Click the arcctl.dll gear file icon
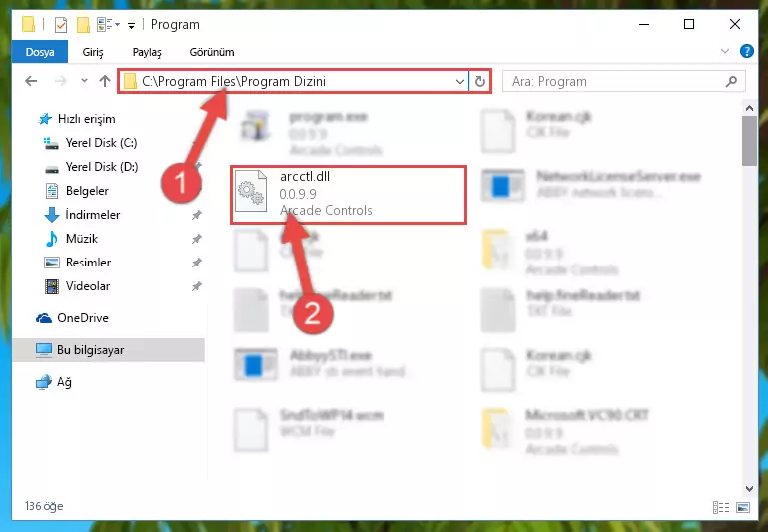Screen dimensions: 768x532 pyautogui.click(x=251, y=191)
